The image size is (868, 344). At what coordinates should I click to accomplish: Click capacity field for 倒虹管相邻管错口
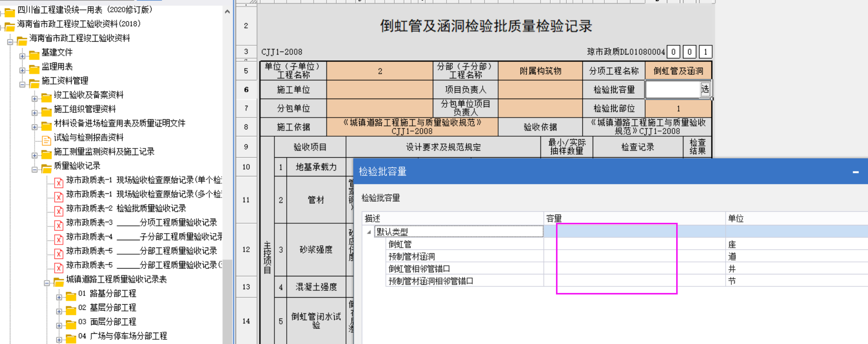[634, 269]
